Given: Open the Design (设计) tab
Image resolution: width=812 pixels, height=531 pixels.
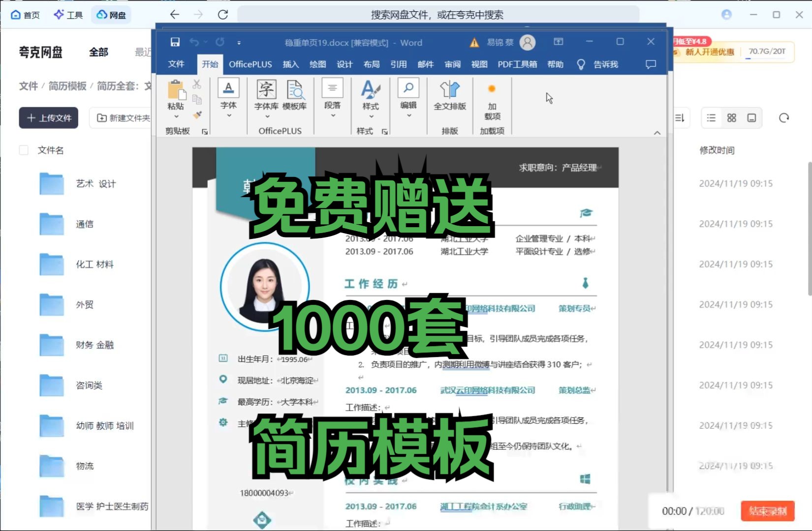Looking at the screenshot, I should pyautogui.click(x=344, y=64).
